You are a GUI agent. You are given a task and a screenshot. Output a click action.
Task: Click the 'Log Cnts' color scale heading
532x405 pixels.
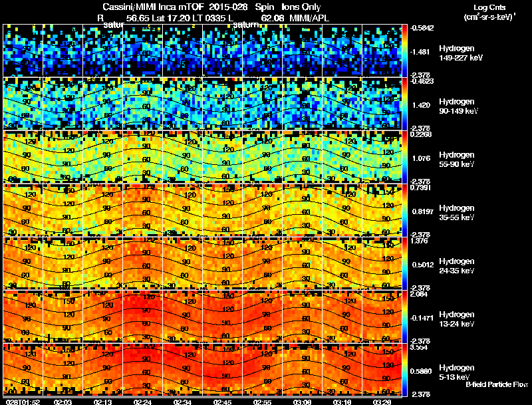(x=489, y=7)
